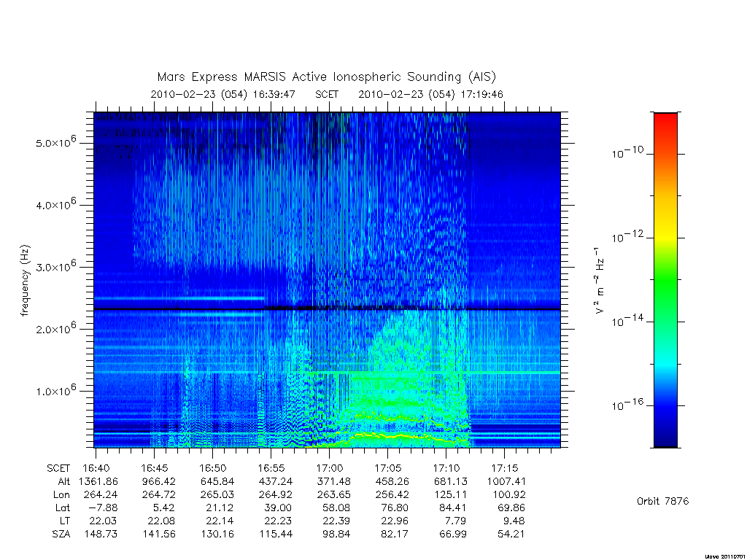Click altitude value '1007.41'

click(506, 481)
